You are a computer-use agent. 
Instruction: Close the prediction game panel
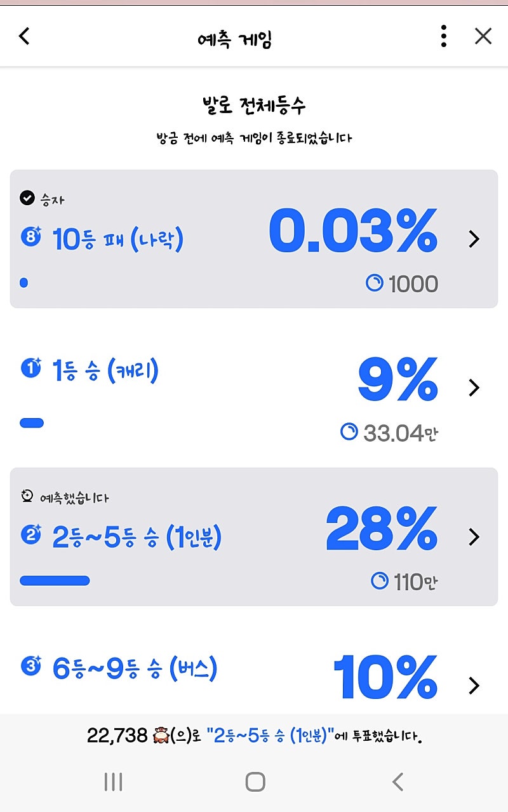point(483,36)
